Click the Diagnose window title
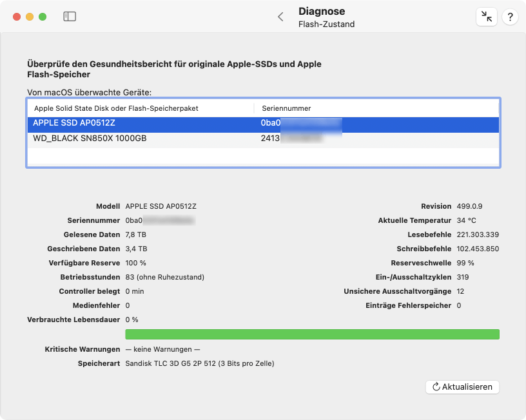The height and width of the screenshot is (420, 526). click(322, 11)
